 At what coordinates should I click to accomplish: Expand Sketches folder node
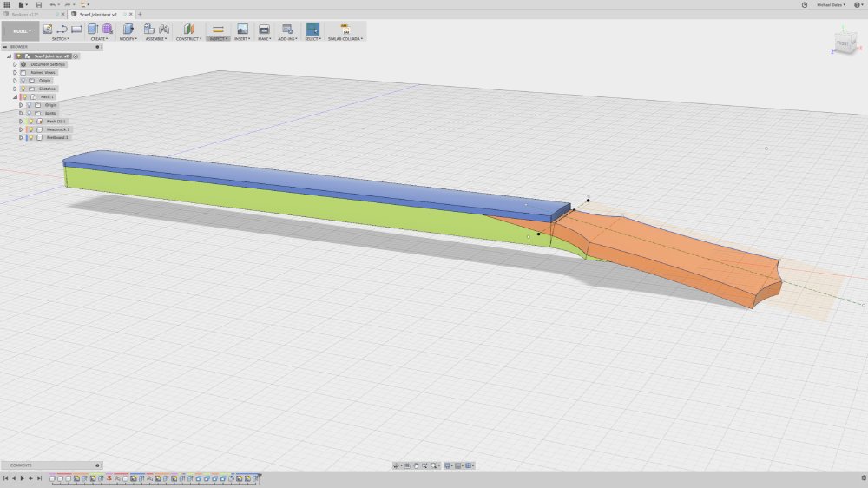pyautogui.click(x=15, y=89)
